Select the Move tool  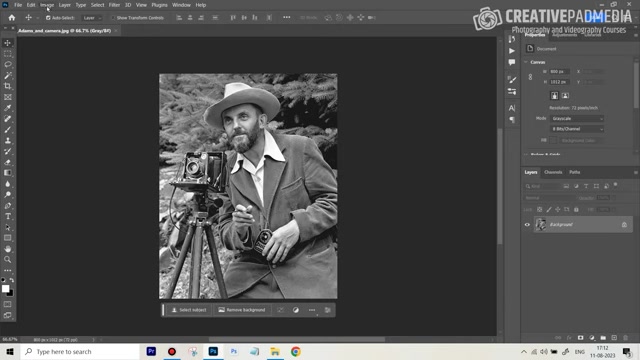pyautogui.click(x=8, y=43)
